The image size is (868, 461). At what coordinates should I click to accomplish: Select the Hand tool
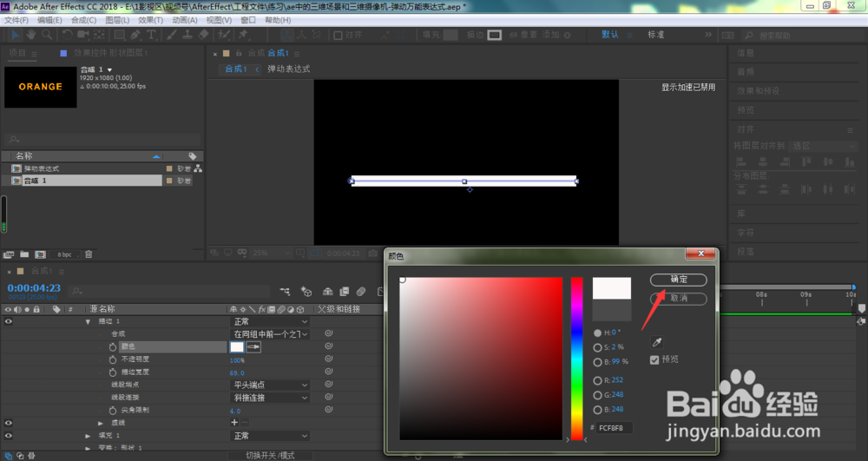point(31,35)
